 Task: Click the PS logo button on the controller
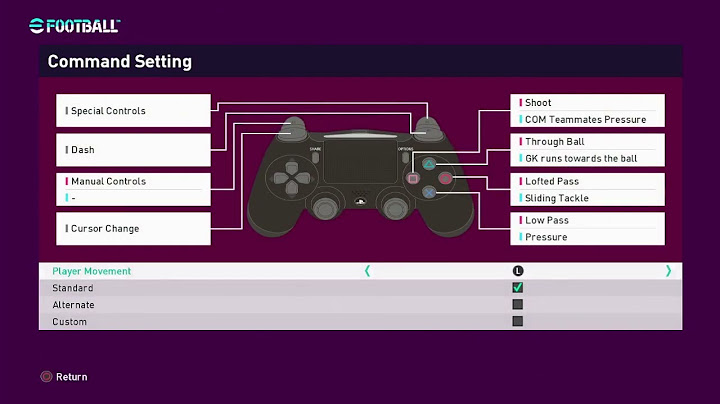click(x=360, y=201)
